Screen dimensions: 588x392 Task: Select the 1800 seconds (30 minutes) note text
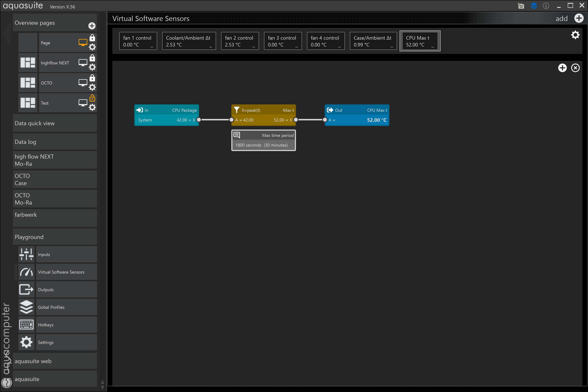[x=261, y=145]
